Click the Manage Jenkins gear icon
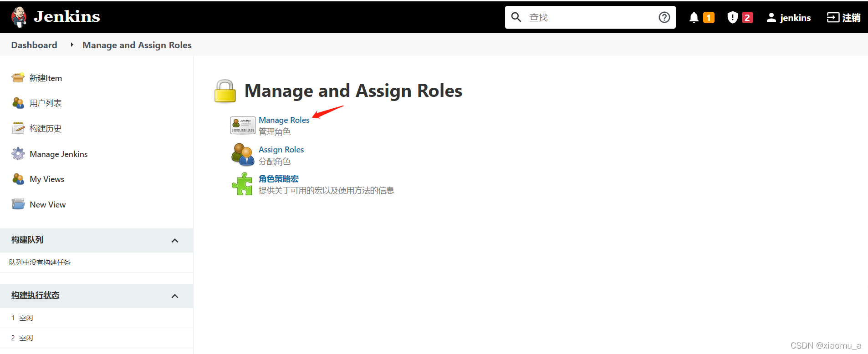This screenshot has height=354, width=868. (18, 154)
